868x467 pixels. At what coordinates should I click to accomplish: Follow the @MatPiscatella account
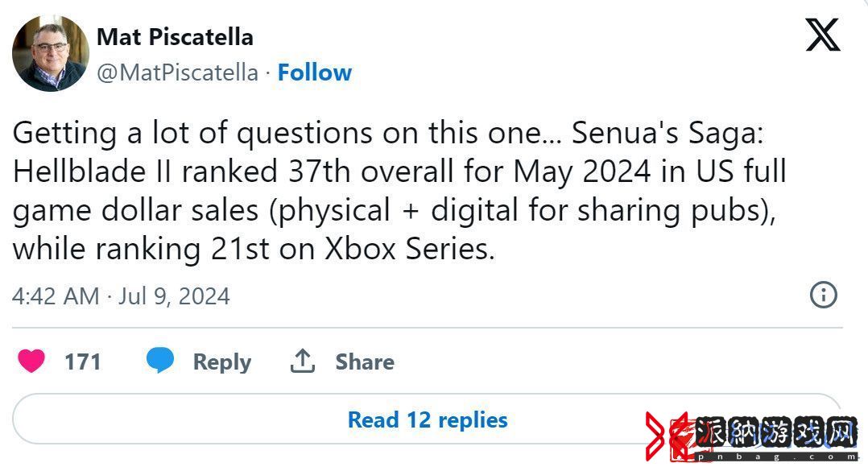pos(314,72)
